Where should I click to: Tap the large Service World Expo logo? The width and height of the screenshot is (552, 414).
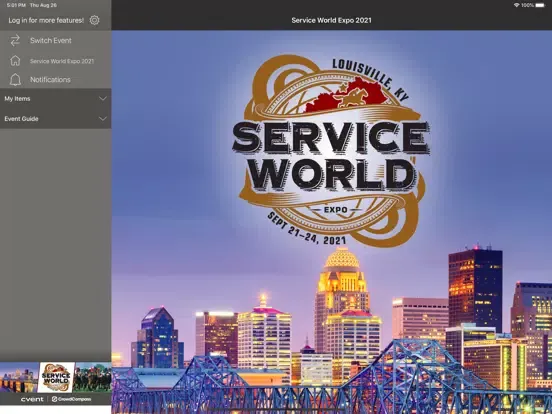click(331, 151)
